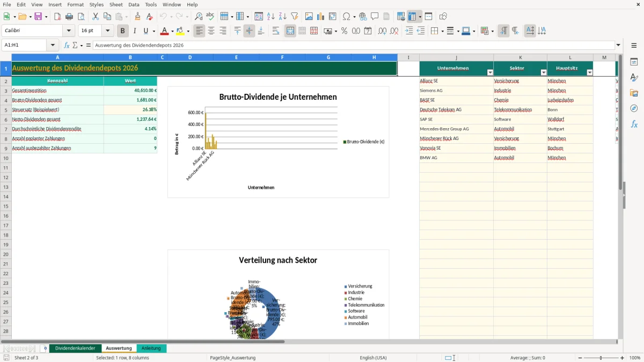Click the Insert Chart icon
The height and width of the screenshot is (362, 644).
pyautogui.click(x=321, y=17)
